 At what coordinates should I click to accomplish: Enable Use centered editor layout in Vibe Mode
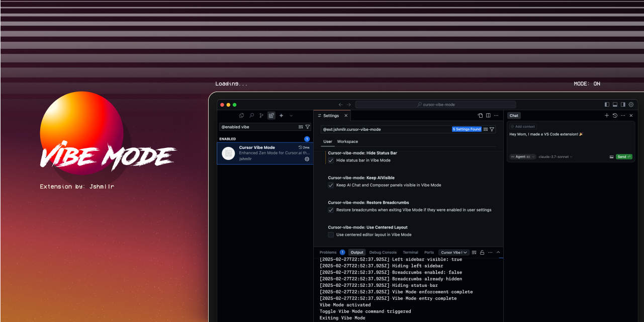(x=330, y=234)
